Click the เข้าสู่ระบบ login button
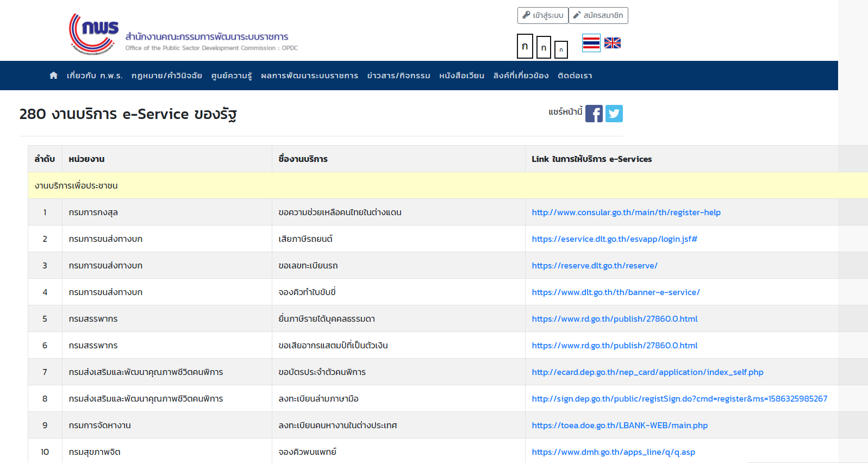Image resolution: width=868 pixels, height=463 pixels. click(x=542, y=15)
